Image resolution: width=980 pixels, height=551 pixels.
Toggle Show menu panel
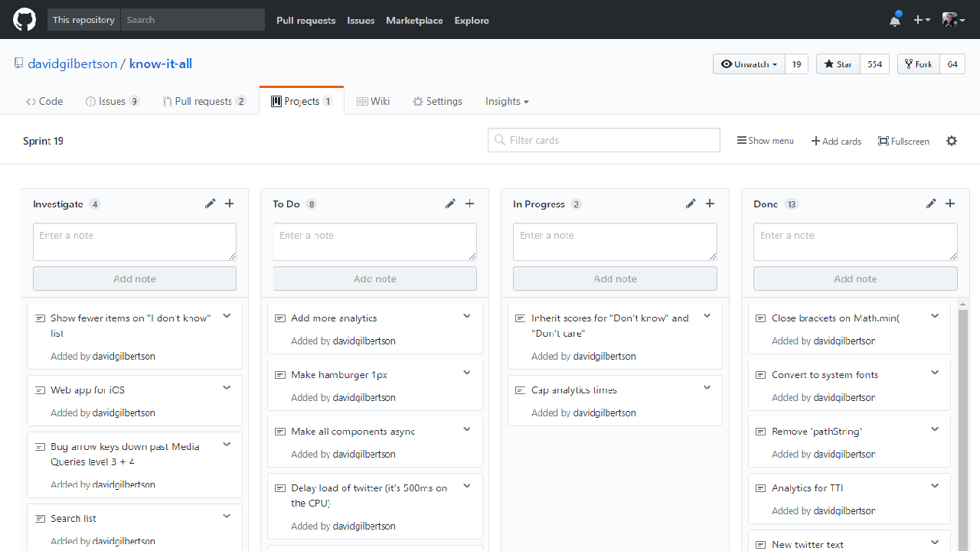765,141
